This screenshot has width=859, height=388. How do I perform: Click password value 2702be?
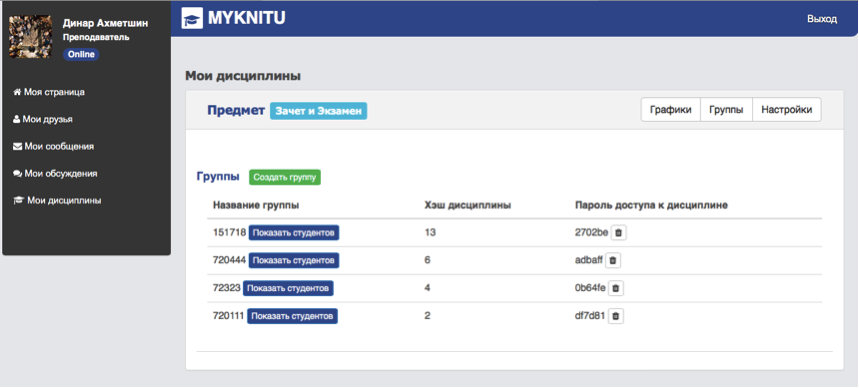pos(592,232)
